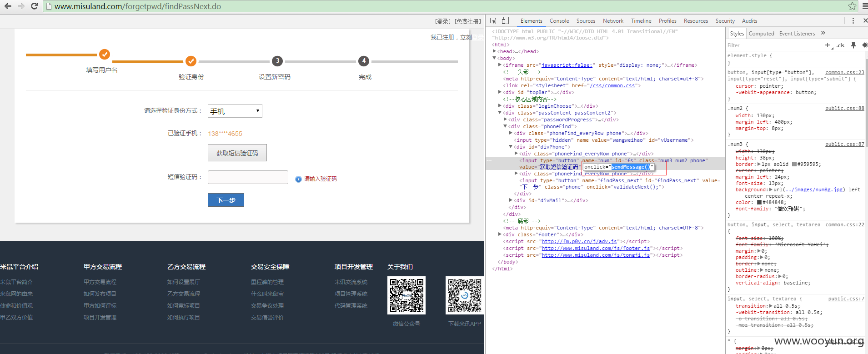The height and width of the screenshot is (354, 868).
Task: Open the /css/common.css link in the DOM
Action: [612, 85]
